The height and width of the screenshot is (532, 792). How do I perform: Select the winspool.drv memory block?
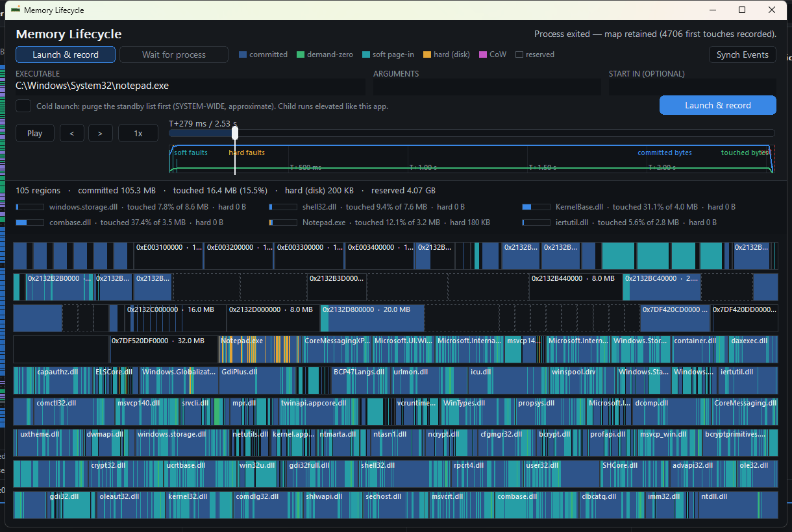pos(582,380)
